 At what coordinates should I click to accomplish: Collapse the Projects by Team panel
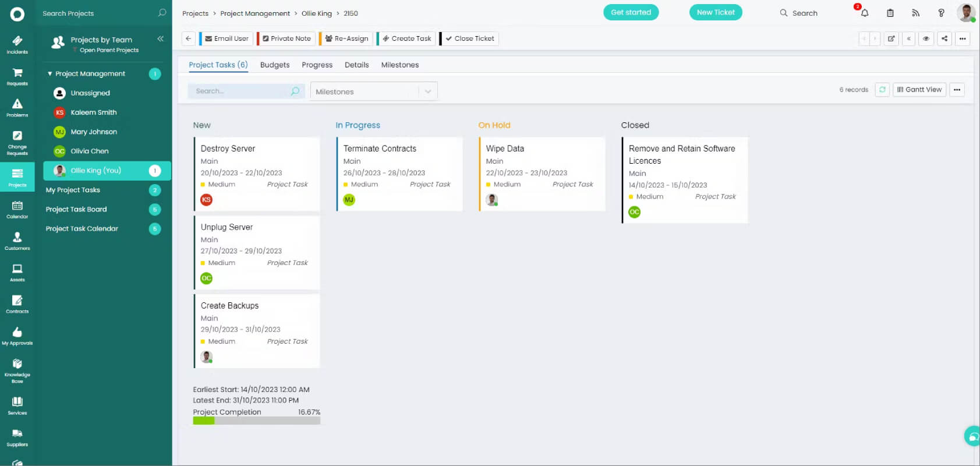(160, 39)
